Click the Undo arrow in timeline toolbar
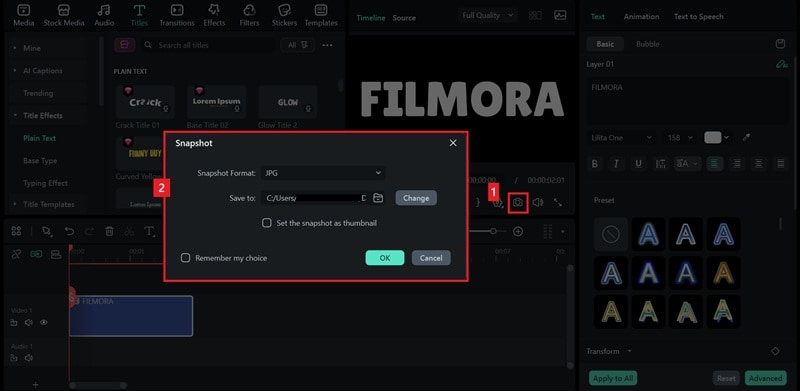The width and height of the screenshot is (800, 391). (69, 232)
